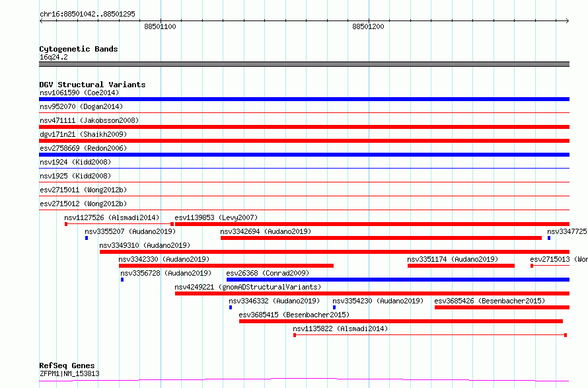Click the red bar under nsv471111
This screenshot has width=588, height=388.
coord(304,127)
